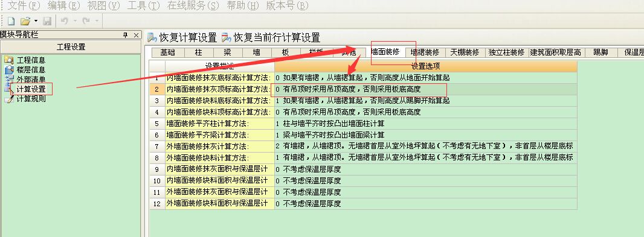Viewport: 644px width, 237px height.
Task: Switch to the 独立柱装修 tab
Action: coord(506,52)
